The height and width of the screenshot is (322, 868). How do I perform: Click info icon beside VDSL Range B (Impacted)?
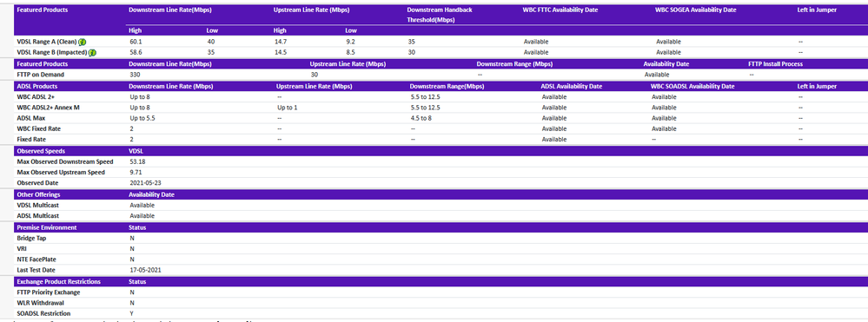point(92,53)
